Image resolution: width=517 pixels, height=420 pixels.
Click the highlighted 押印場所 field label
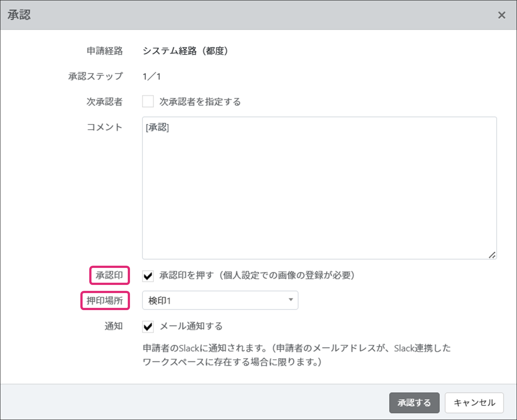click(x=105, y=300)
